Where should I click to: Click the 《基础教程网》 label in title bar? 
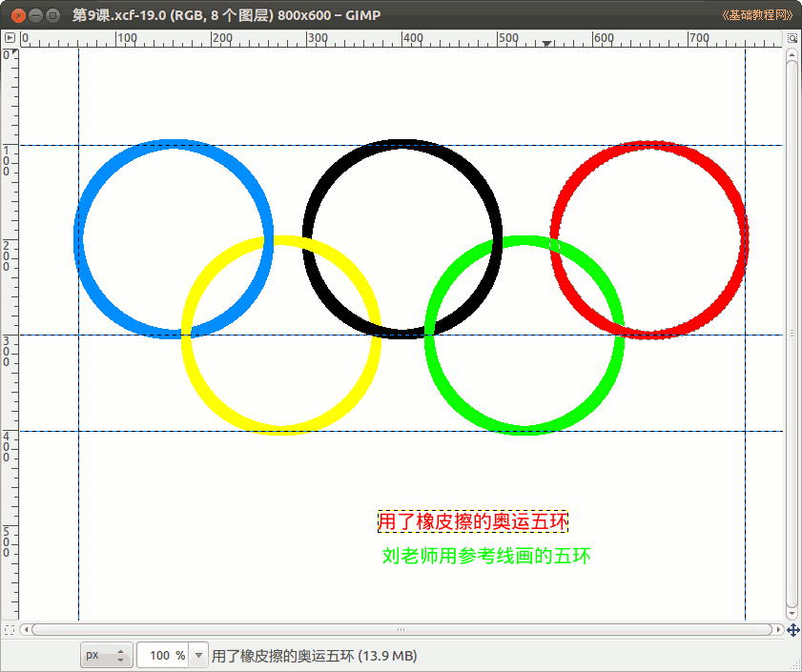pyautogui.click(x=758, y=15)
